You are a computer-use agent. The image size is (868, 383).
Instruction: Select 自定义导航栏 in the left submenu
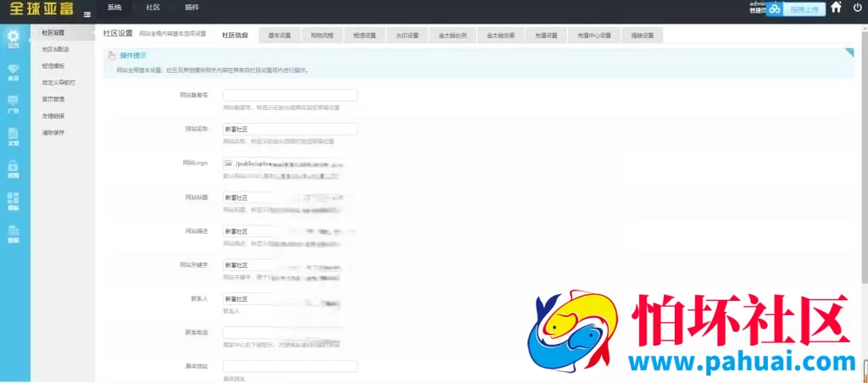(x=58, y=82)
